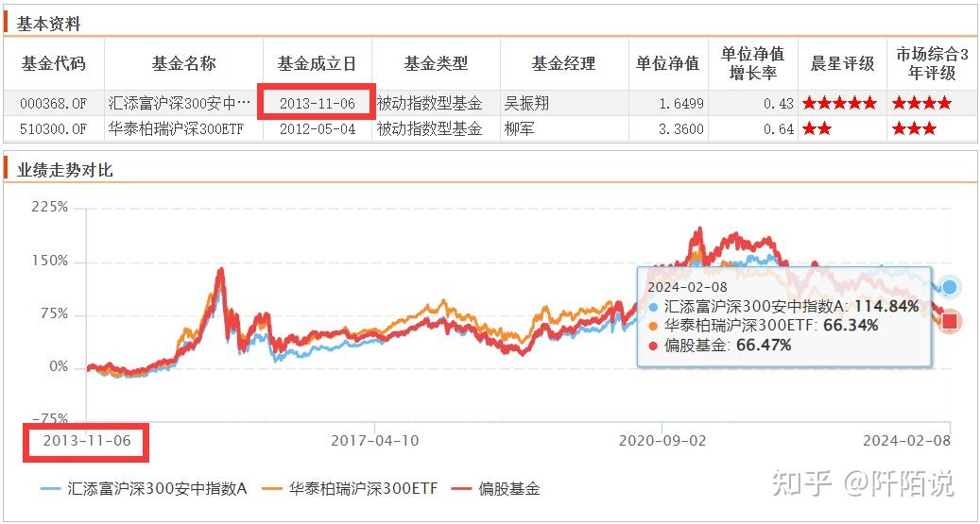Click x-axis date 2024-02-08 below chart
This screenshot has height=524, width=980.
(x=907, y=440)
